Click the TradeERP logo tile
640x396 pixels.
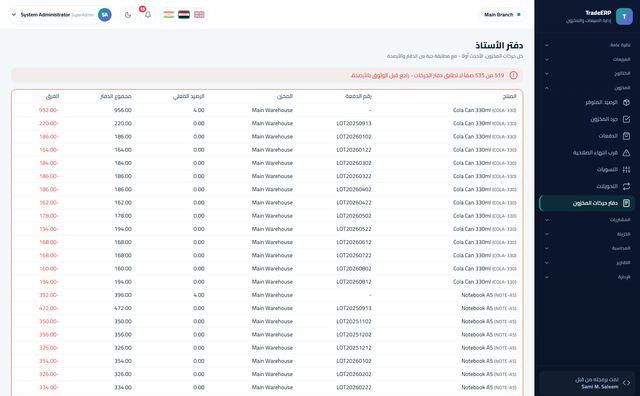624,16
